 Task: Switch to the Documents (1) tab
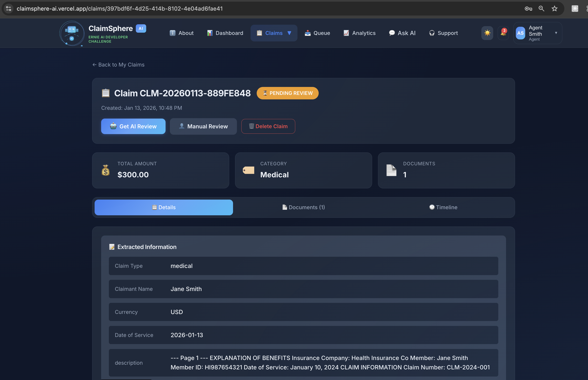pos(303,207)
